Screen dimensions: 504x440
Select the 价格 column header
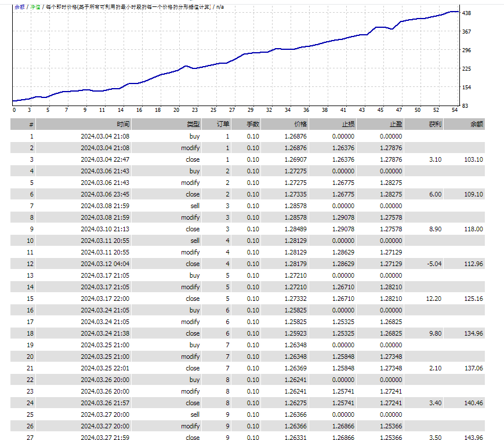300,124
